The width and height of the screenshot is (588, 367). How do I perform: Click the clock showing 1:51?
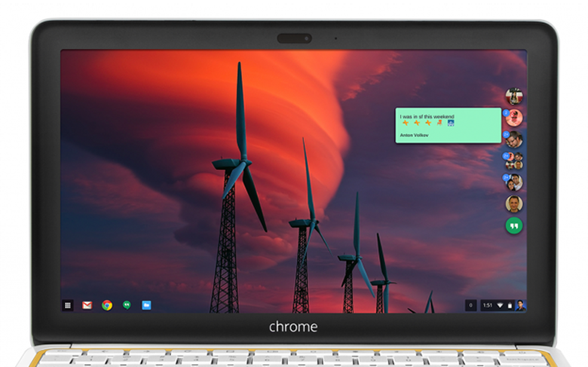[488, 305]
